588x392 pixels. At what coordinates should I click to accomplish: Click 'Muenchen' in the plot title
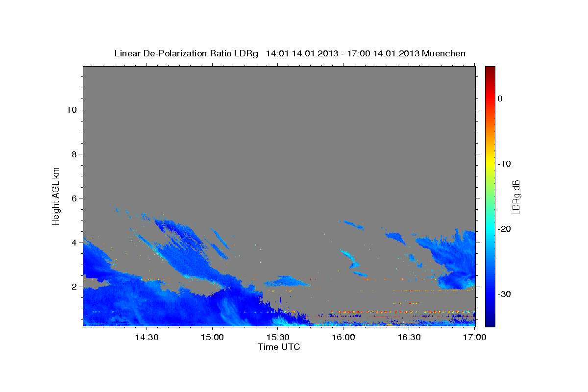click(444, 53)
